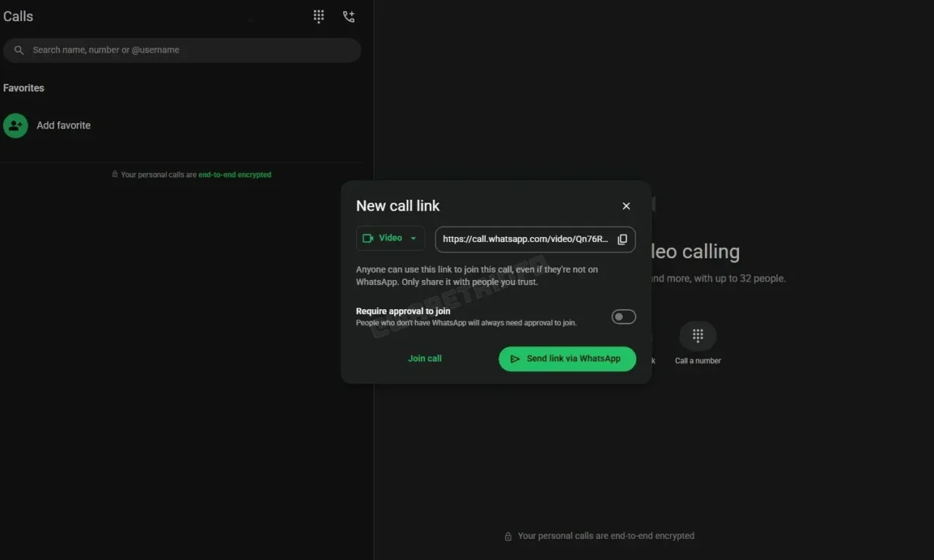934x560 pixels.
Task: Click the Join call button
Action: 425,359
